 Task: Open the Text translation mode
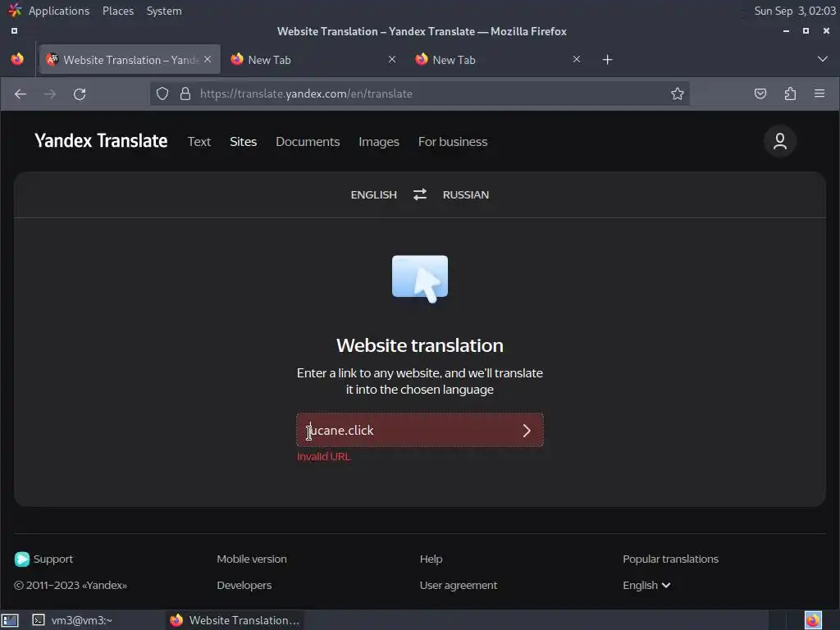point(199,142)
